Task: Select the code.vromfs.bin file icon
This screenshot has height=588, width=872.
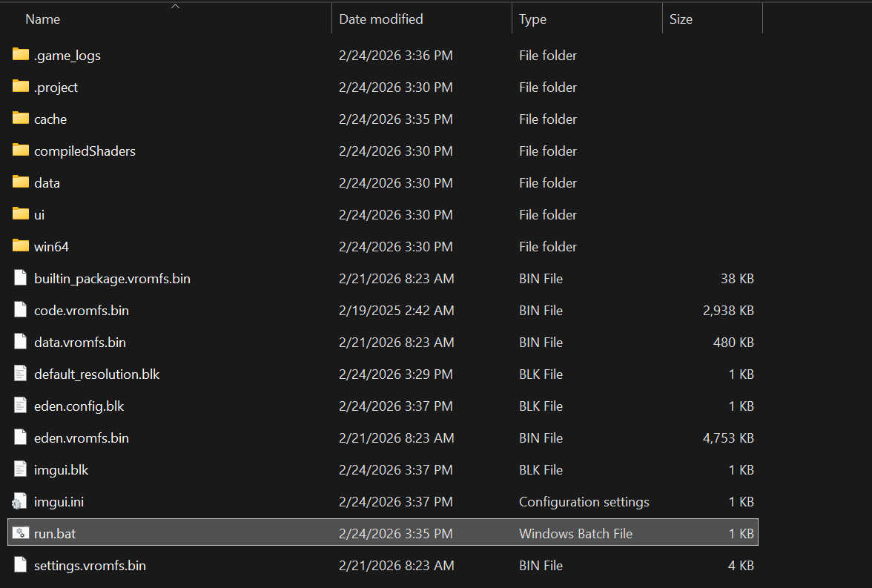Action: coord(20,310)
